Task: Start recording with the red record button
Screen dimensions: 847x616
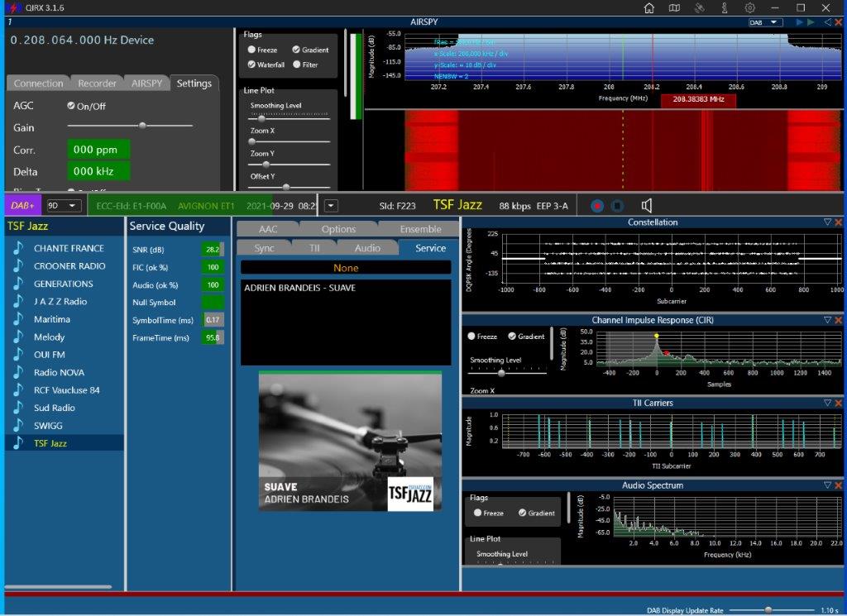Action: 597,206
